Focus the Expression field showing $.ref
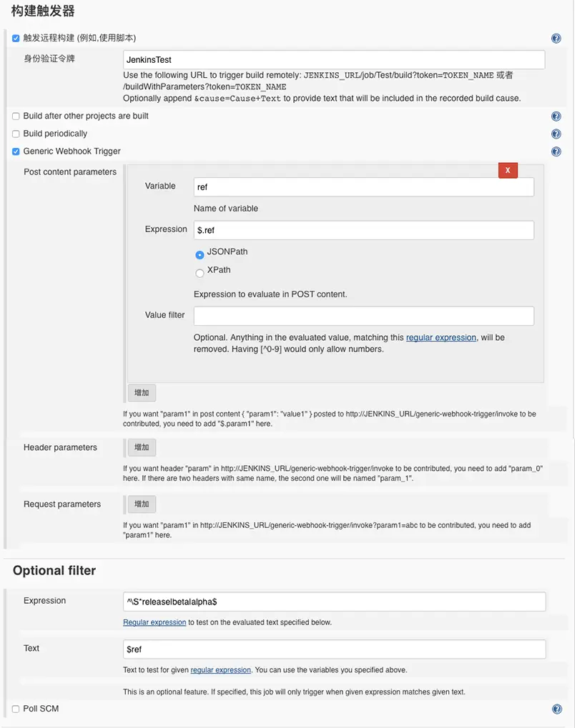Viewport: 577px width, 728px height. [x=364, y=230]
